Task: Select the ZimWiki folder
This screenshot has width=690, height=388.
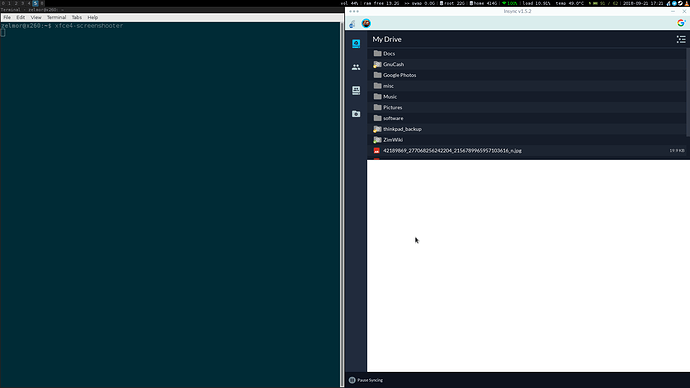Action: [x=526, y=140]
